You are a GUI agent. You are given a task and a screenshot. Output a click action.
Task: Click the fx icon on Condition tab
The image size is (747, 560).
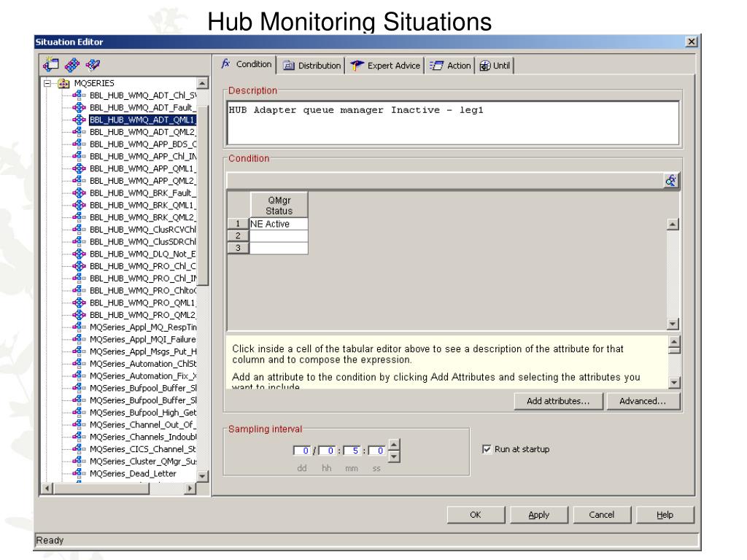(226, 63)
